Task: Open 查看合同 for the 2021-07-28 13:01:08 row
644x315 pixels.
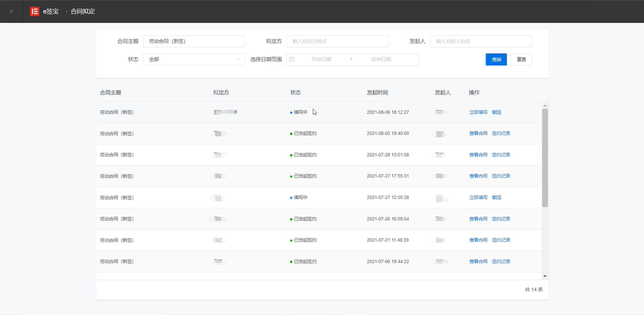Action: 478,155
